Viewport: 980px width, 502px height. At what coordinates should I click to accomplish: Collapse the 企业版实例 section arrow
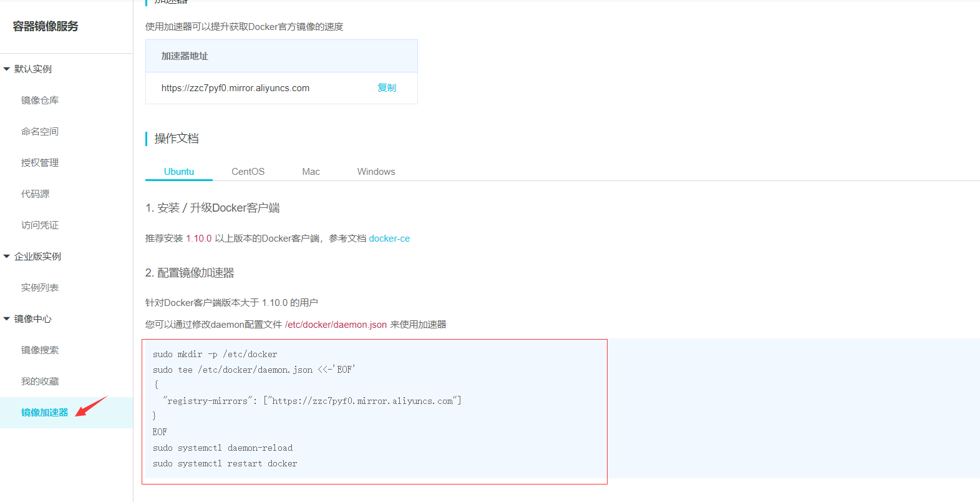(6, 256)
